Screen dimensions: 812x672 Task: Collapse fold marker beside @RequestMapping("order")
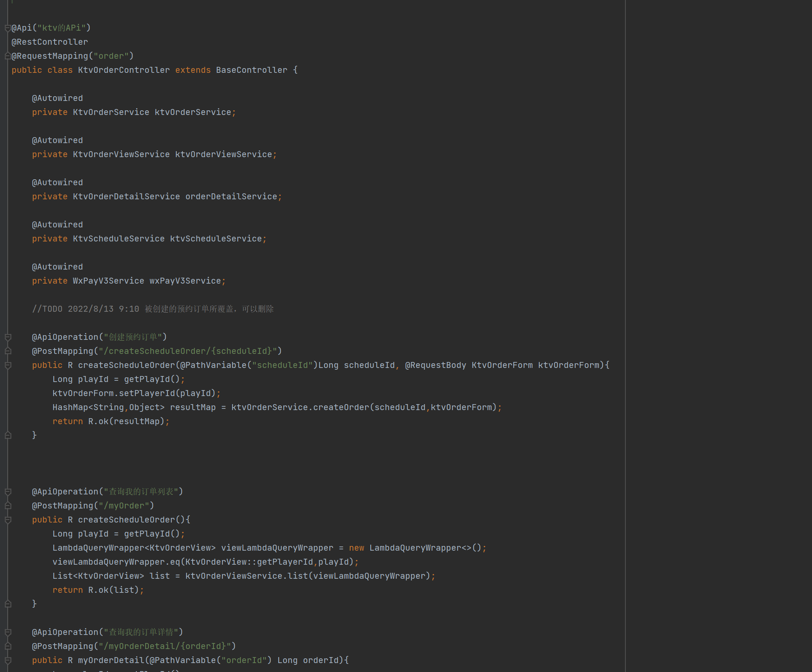click(x=8, y=56)
